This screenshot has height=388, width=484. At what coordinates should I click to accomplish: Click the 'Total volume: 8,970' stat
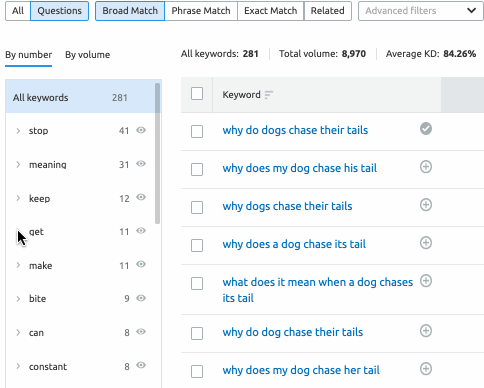(x=322, y=54)
